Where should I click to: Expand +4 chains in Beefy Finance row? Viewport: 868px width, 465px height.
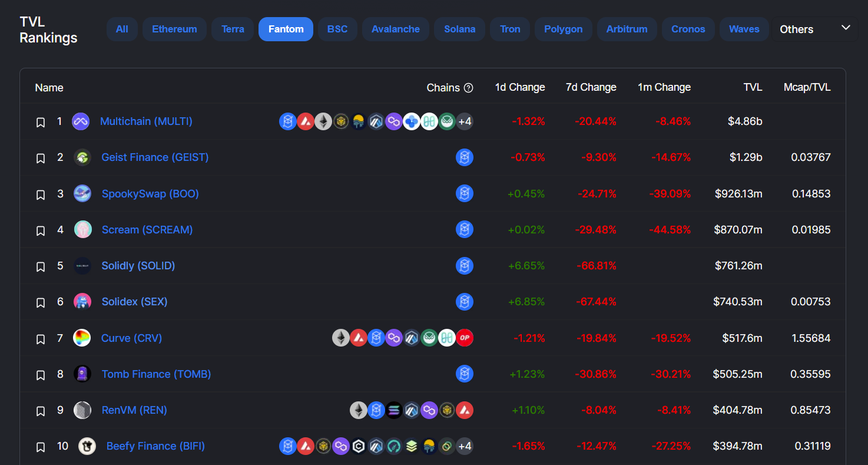pos(465,446)
